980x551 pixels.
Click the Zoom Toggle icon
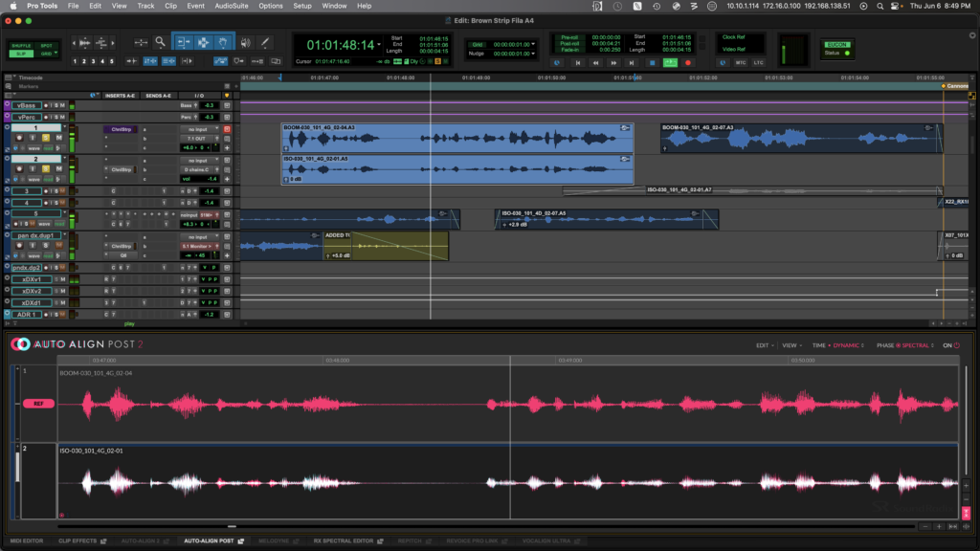pos(141,42)
